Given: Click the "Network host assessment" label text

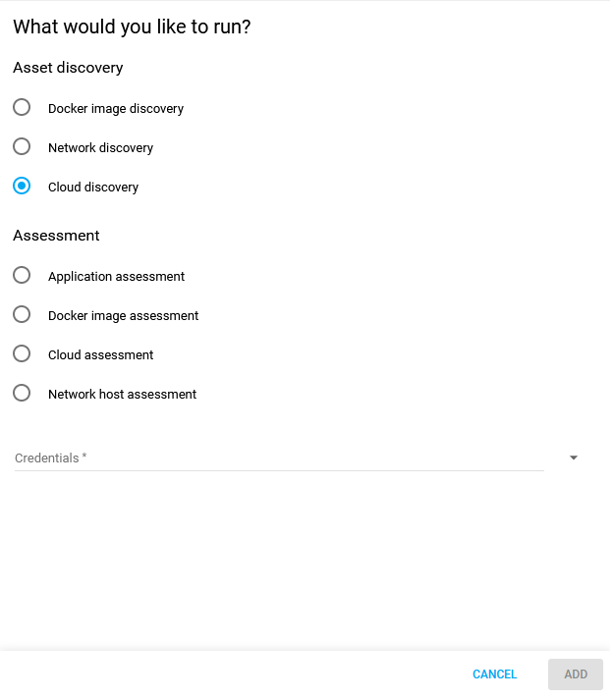Looking at the screenshot, I should click(x=122, y=395).
